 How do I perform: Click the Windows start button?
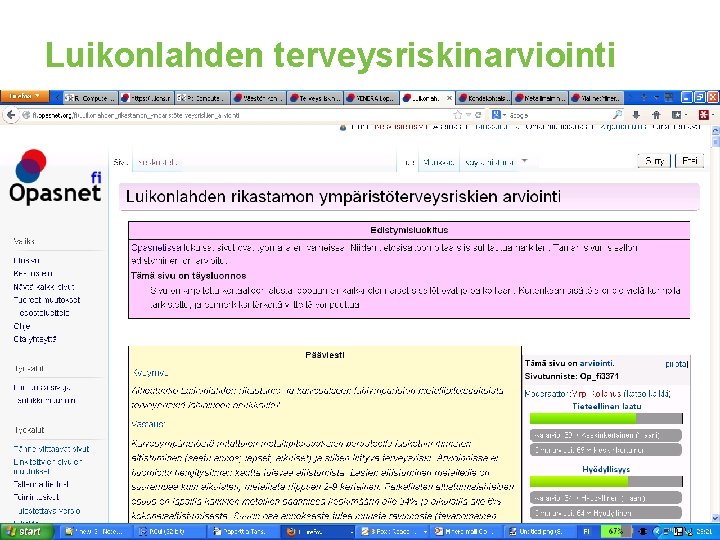27,532
